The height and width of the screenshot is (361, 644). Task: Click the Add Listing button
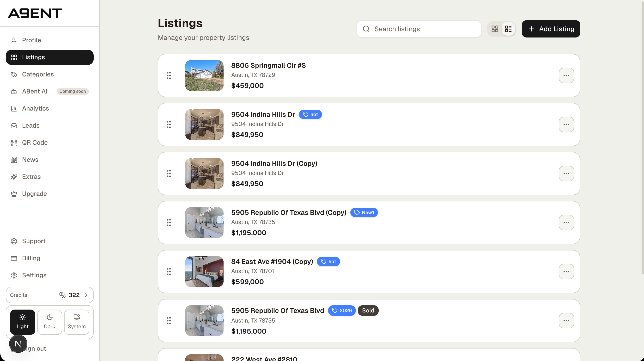551,29
